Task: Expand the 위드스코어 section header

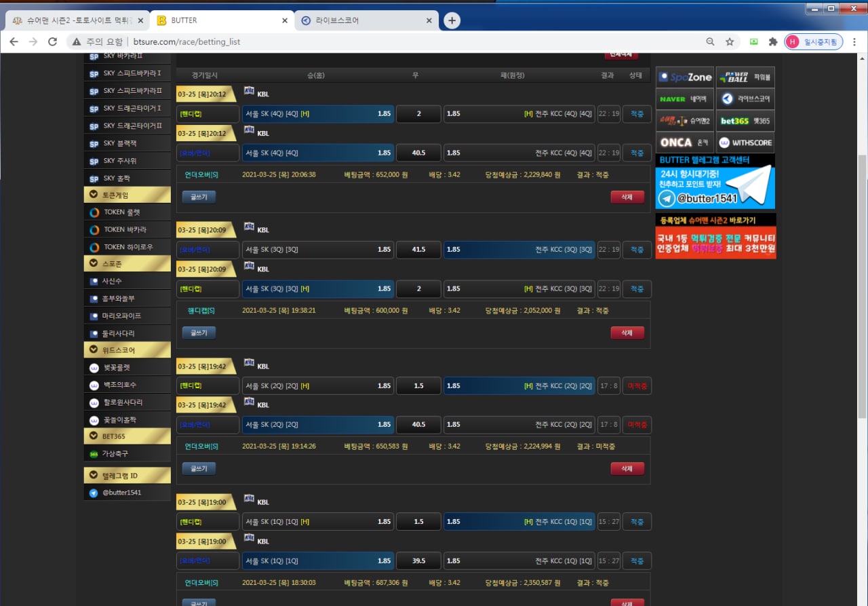Action: (x=127, y=350)
